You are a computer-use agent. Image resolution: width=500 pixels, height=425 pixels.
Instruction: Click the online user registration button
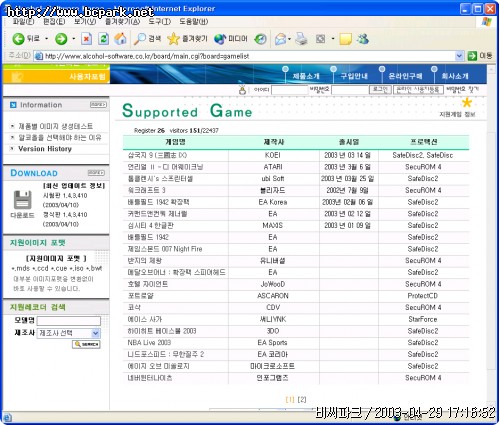tap(418, 89)
